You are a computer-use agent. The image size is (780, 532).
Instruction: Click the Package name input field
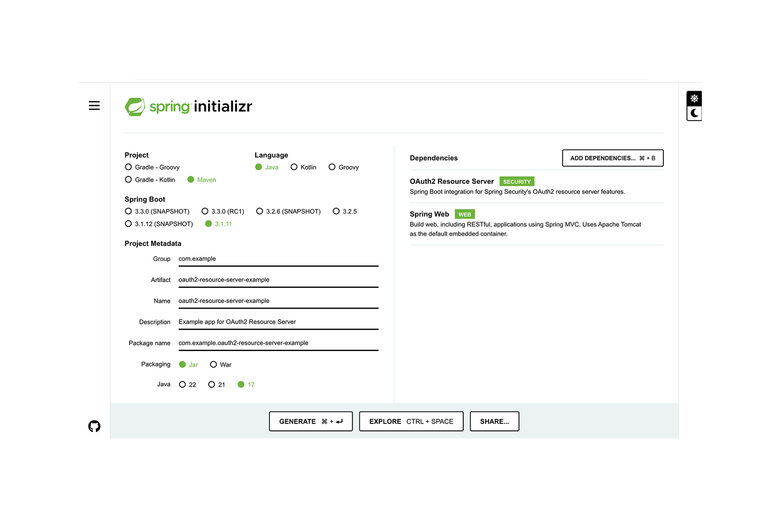point(278,344)
